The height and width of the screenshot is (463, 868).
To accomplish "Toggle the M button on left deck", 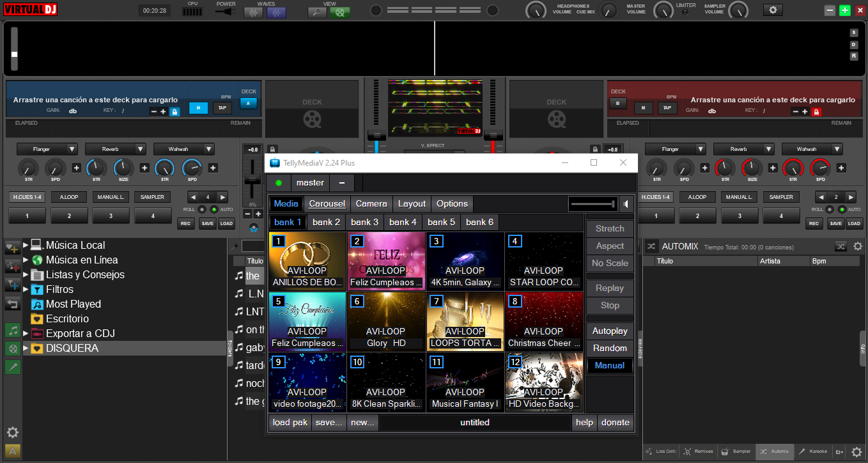I will coord(198,107).
